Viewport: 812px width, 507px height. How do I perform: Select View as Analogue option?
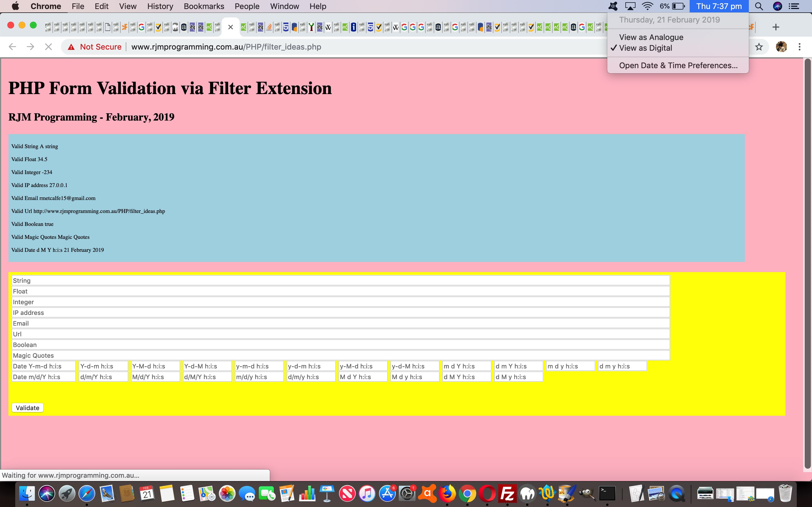[651, 37]
